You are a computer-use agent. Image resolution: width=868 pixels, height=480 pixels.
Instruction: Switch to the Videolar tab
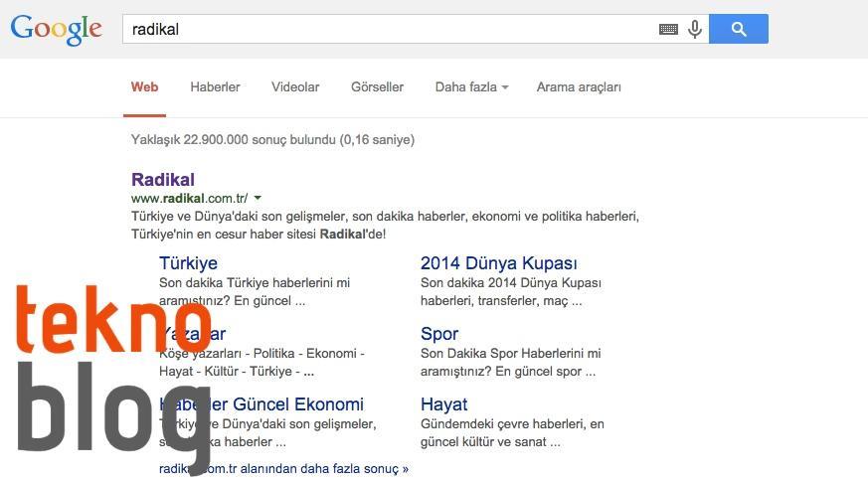[x=295, y=86]
